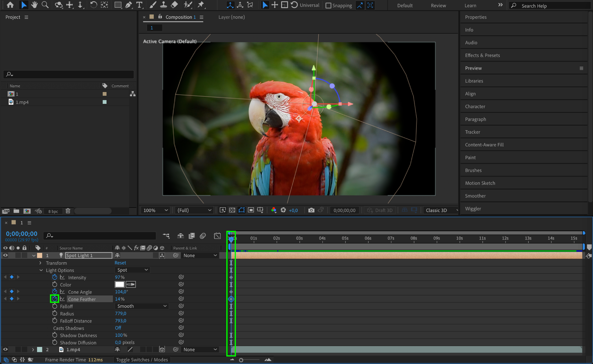Open the Falloff Smooth dropdown
This screenshot has width=593, height=364.
coord(142,306)
